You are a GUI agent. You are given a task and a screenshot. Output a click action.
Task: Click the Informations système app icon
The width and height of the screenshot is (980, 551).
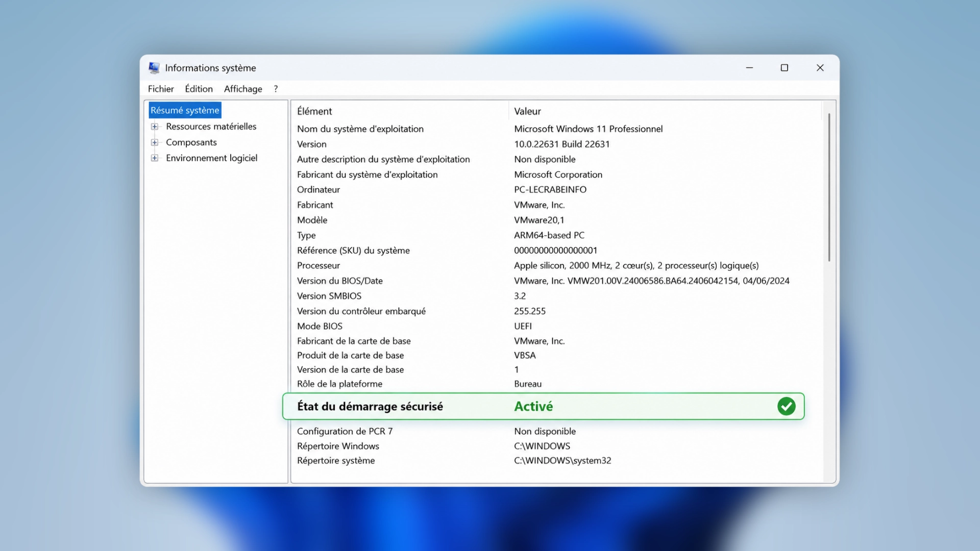tap(154, 68)
